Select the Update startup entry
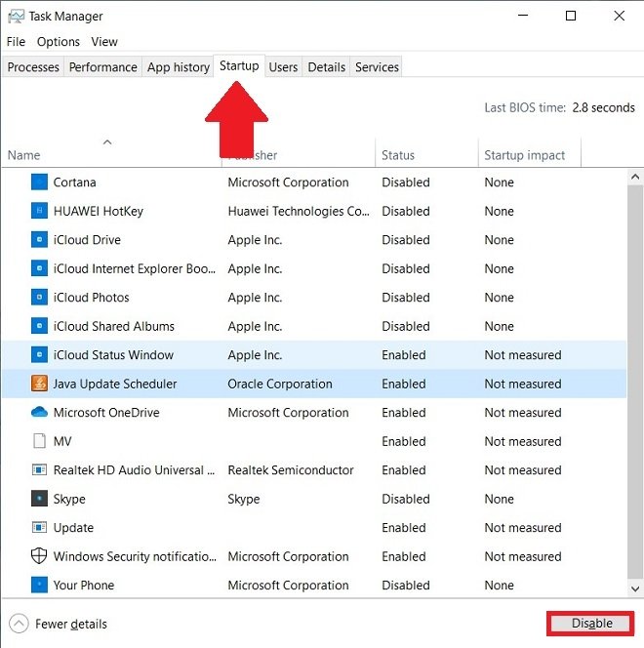Screen dimensions: 644x648 coord(73,528)
